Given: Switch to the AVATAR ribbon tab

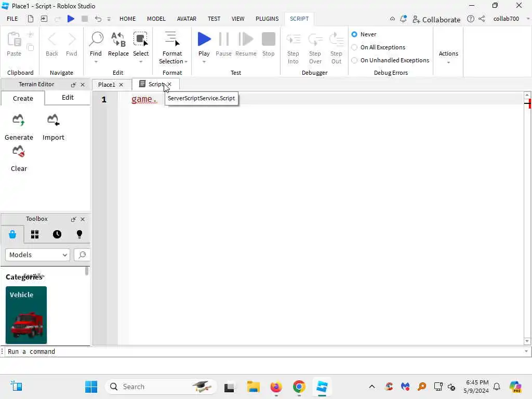Looking at the screenshot, I should (x=187, y=19).
